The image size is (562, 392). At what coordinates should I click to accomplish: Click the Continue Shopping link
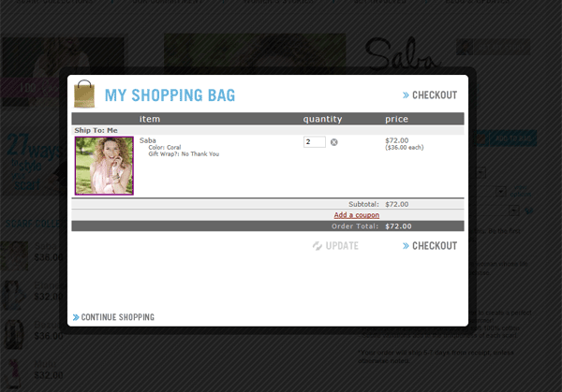coord(117,318)
